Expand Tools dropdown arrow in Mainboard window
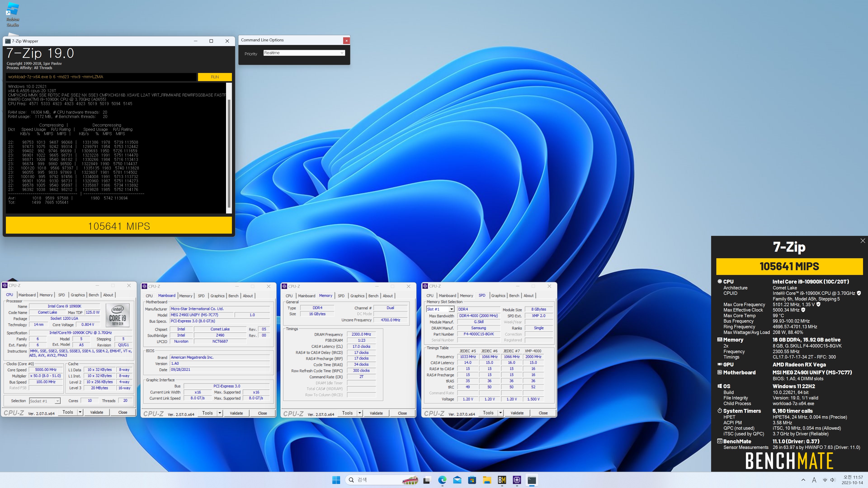Screen dimensions: 868x488 click(x=220, y=413)
